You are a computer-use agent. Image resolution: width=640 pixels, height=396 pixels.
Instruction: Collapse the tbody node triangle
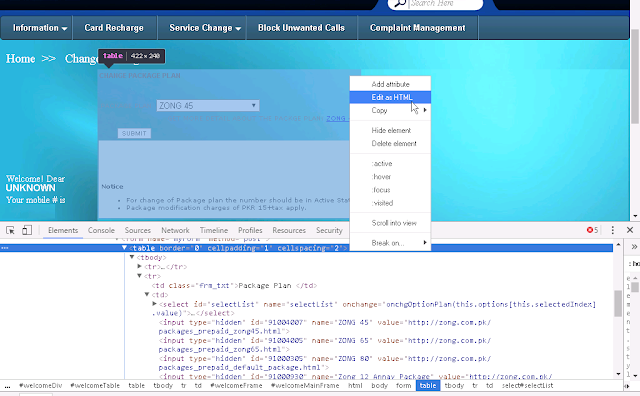(x=132, y=257)
